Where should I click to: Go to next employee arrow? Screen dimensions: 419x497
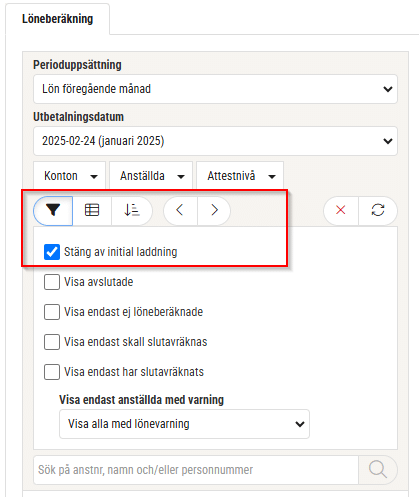[214, 210]
